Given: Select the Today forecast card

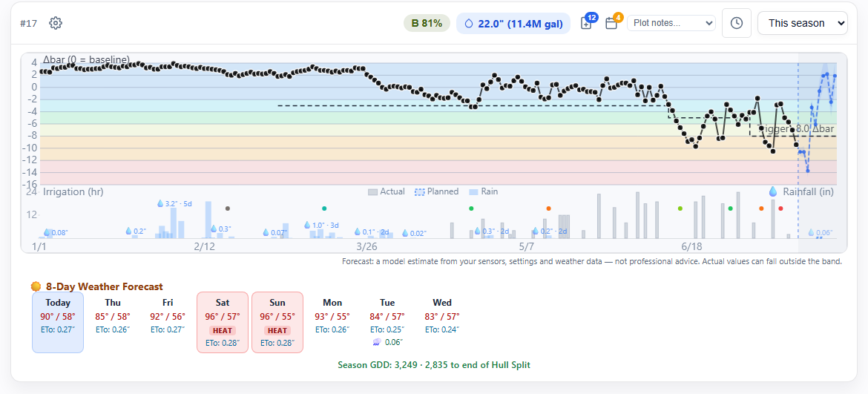Looking at the screenshot, I should pyautogui.click(x=58, y=323).
